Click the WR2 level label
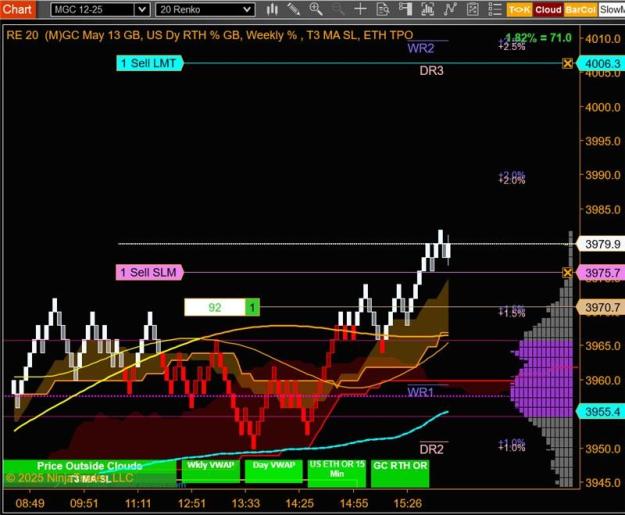Viewport: 625px width, 515px height. [421, 49]
